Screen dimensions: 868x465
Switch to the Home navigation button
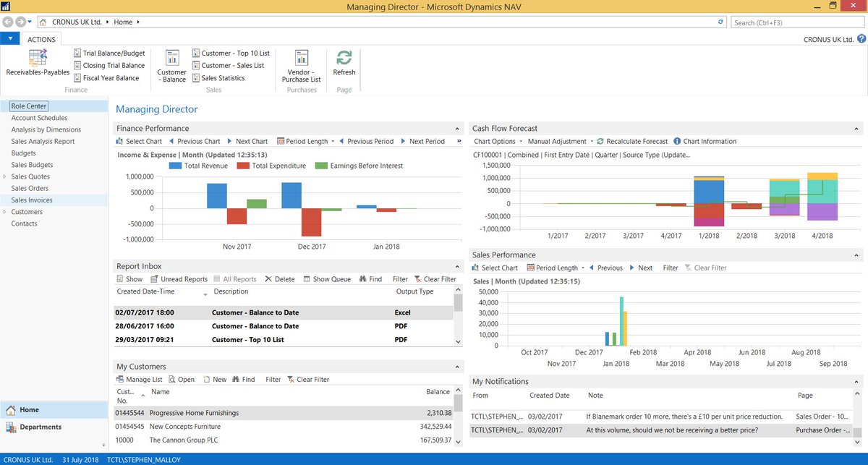(54, 409)
